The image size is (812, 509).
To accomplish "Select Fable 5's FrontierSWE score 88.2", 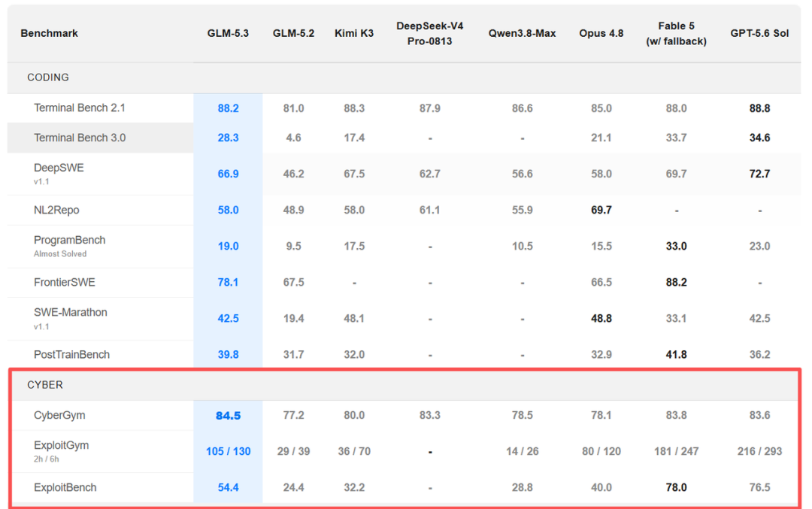I will click(x=677, y=282).
